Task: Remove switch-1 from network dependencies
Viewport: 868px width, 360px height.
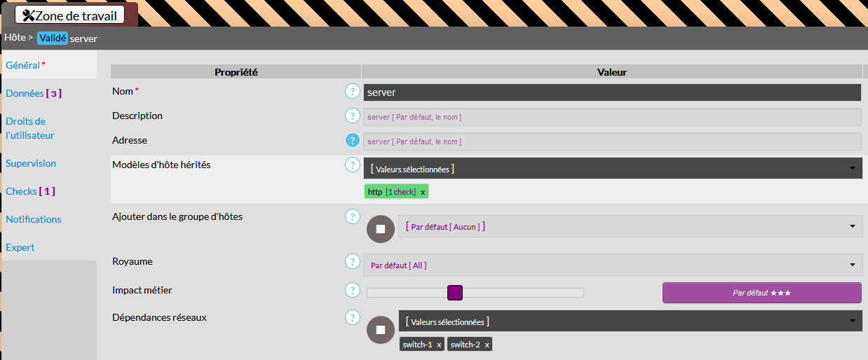Action: (x=439, y=345)
